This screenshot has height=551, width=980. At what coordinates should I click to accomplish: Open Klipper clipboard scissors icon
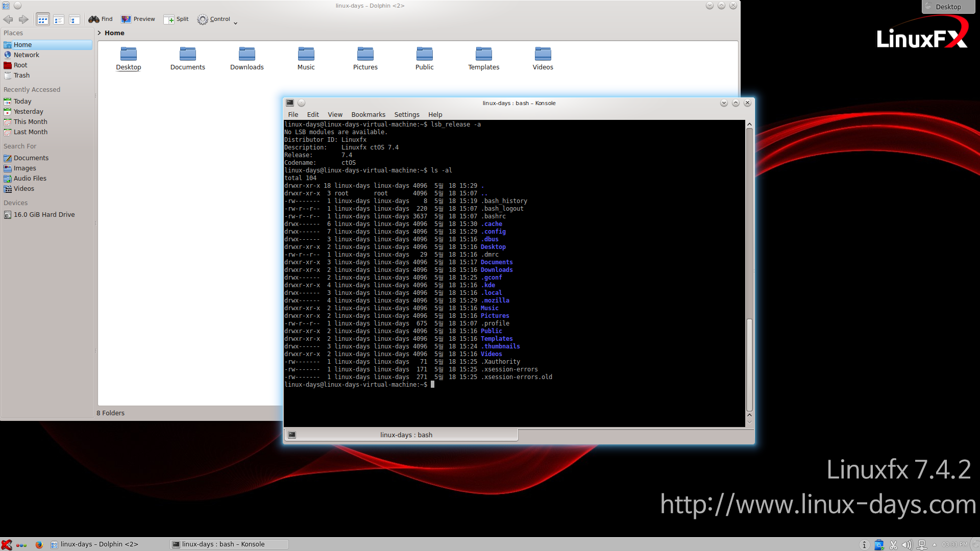tap(893, 545)
